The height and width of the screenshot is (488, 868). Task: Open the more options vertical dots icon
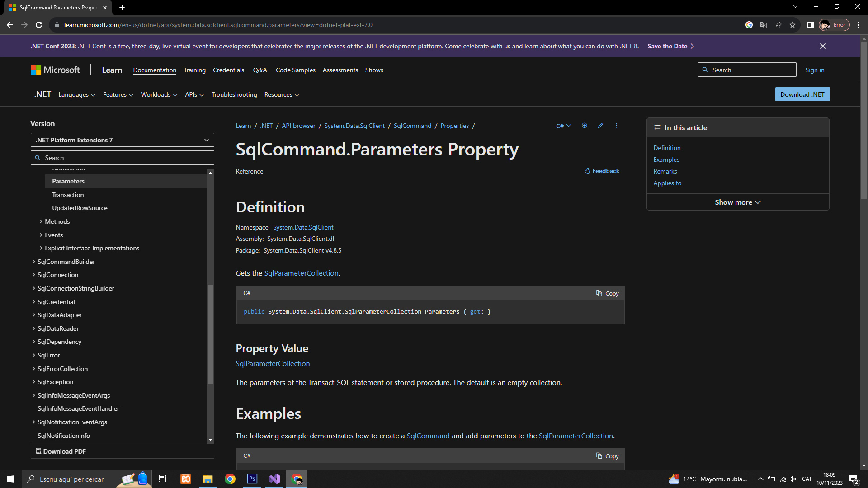[x=617, y=126]
